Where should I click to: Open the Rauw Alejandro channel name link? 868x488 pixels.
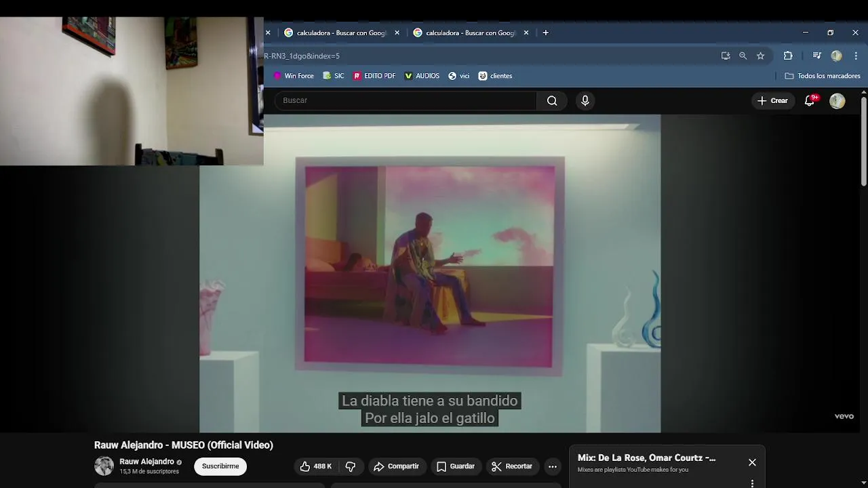click(x=146, y=462)
